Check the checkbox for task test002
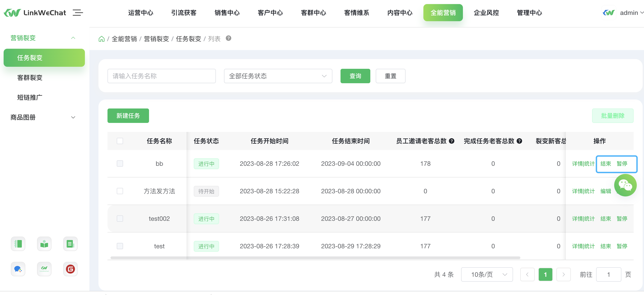 pos(120,219)
